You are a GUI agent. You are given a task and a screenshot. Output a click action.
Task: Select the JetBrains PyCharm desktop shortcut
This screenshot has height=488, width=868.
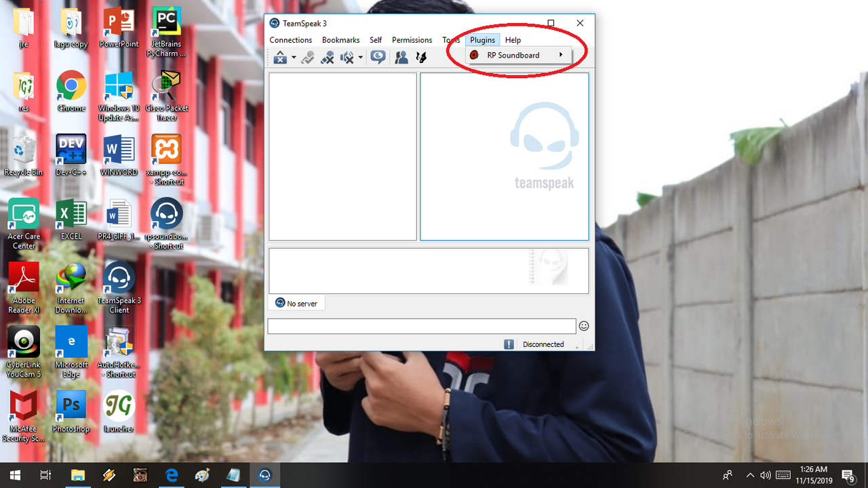pos(166,33)
